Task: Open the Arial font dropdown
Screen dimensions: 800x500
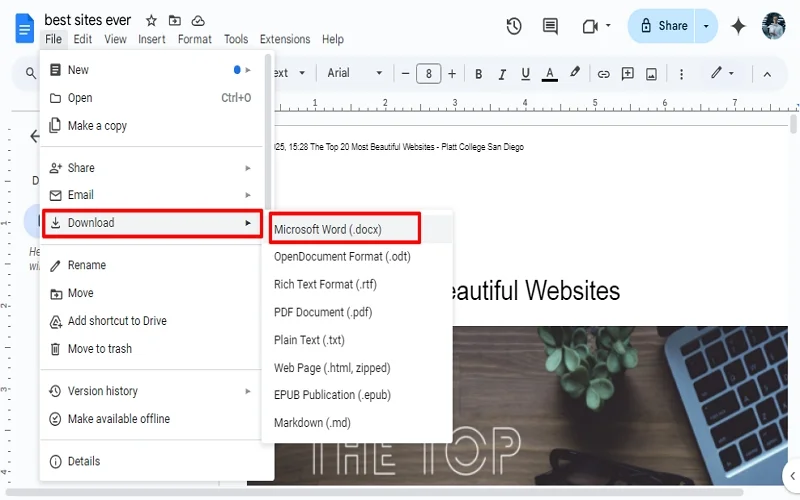Action: coord(355,73)
